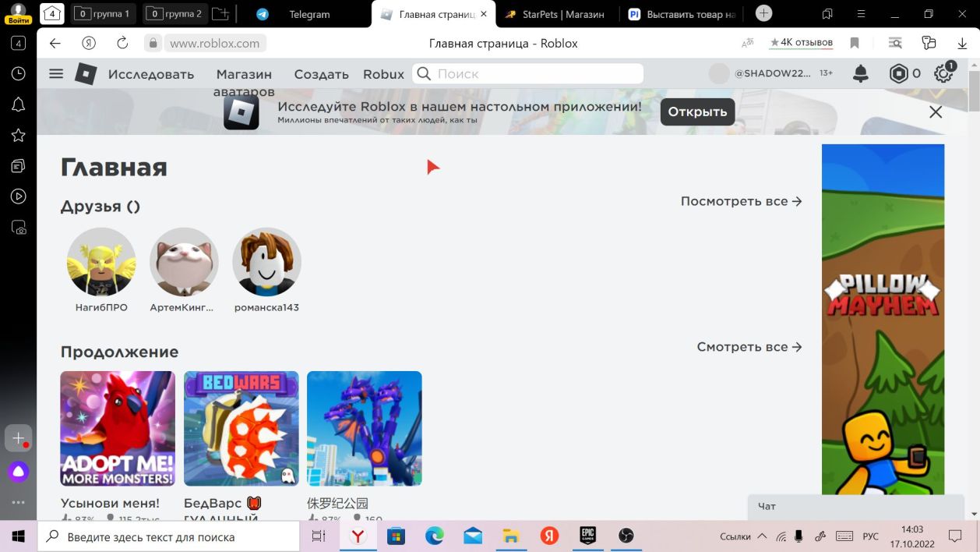Open Roblox notifications bell

pos(861,74)
